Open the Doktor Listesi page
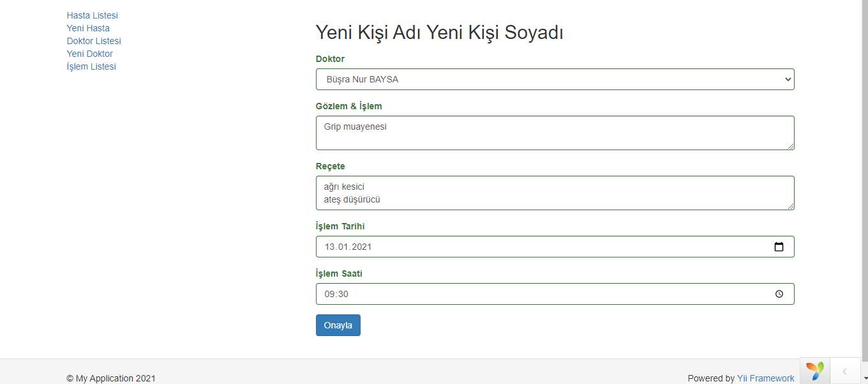The height and width of the screenshot is (384, 868). [93, 41]
